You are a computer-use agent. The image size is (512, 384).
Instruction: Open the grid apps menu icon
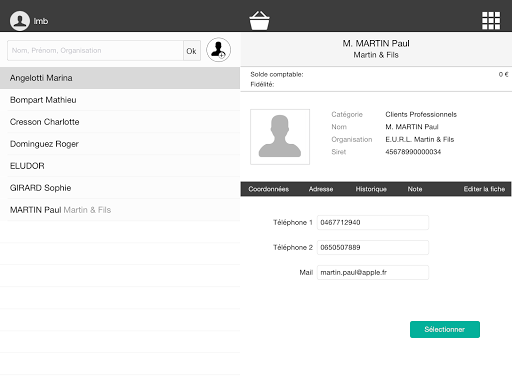point(491,21)
